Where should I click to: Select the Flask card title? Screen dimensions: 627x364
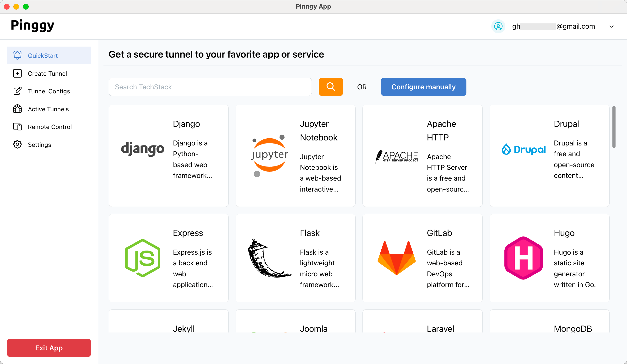[x=309, y=233]
